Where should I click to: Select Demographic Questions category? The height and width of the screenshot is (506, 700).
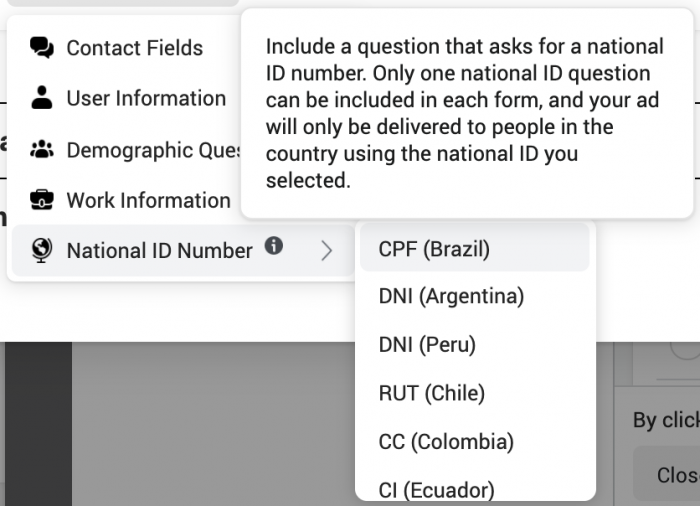(126, 150)
